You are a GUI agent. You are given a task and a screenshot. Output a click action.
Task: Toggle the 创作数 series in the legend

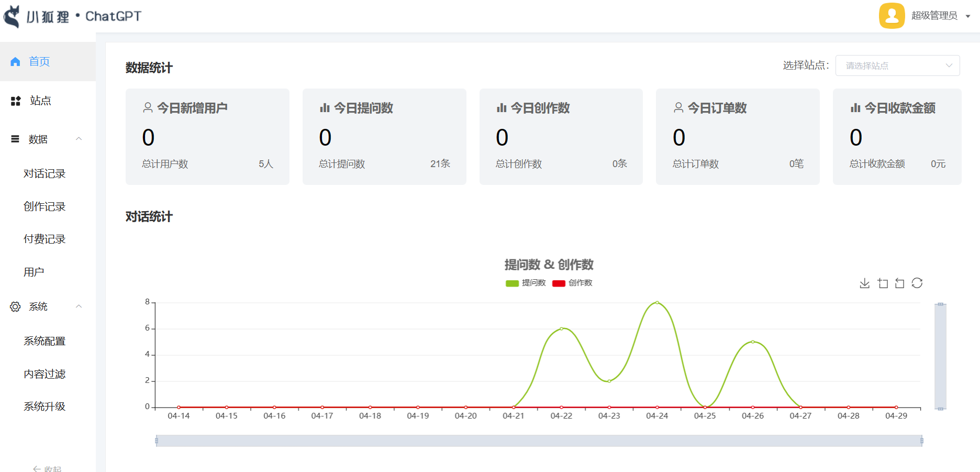(x=572, y=283)
